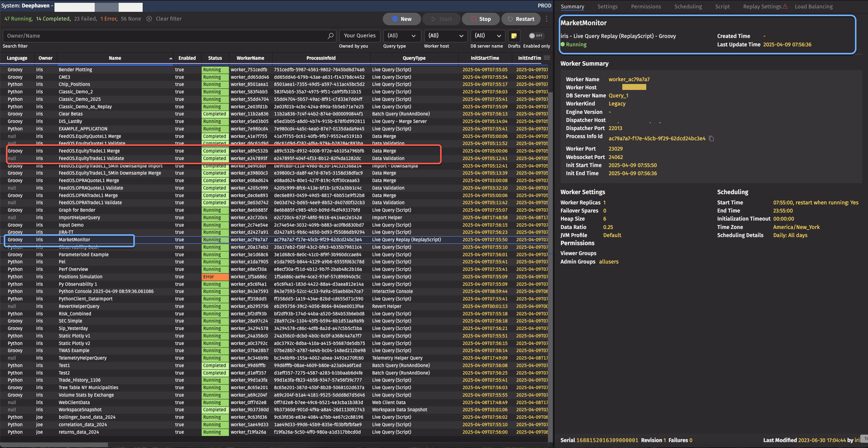Image resolution: width=868 pixels, height=448 pixels.
Task: Click the search magnifier icon
Action: [x=330, y=36]
